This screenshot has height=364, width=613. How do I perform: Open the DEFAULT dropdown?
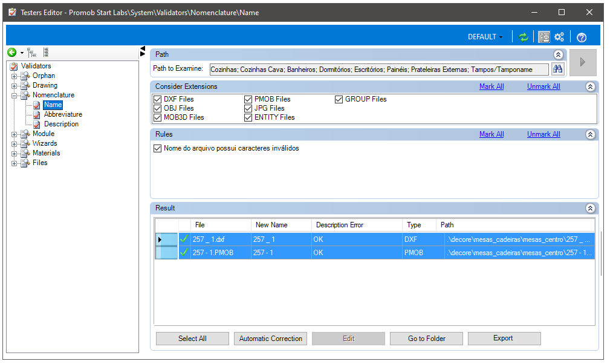485,37
